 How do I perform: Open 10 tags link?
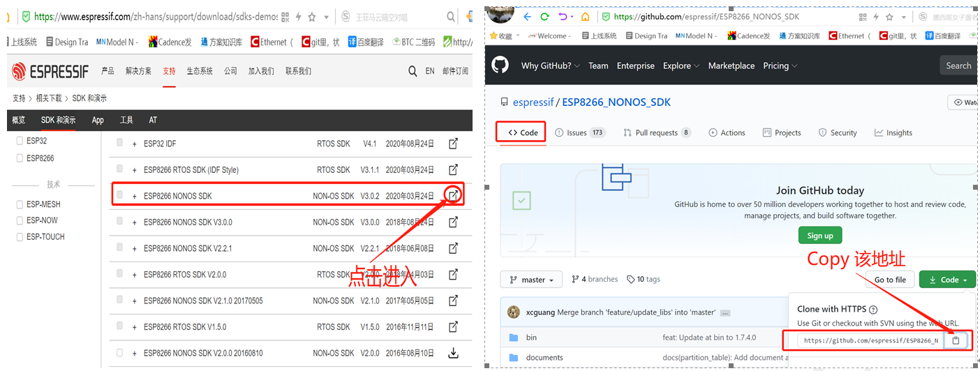(643, 279)
